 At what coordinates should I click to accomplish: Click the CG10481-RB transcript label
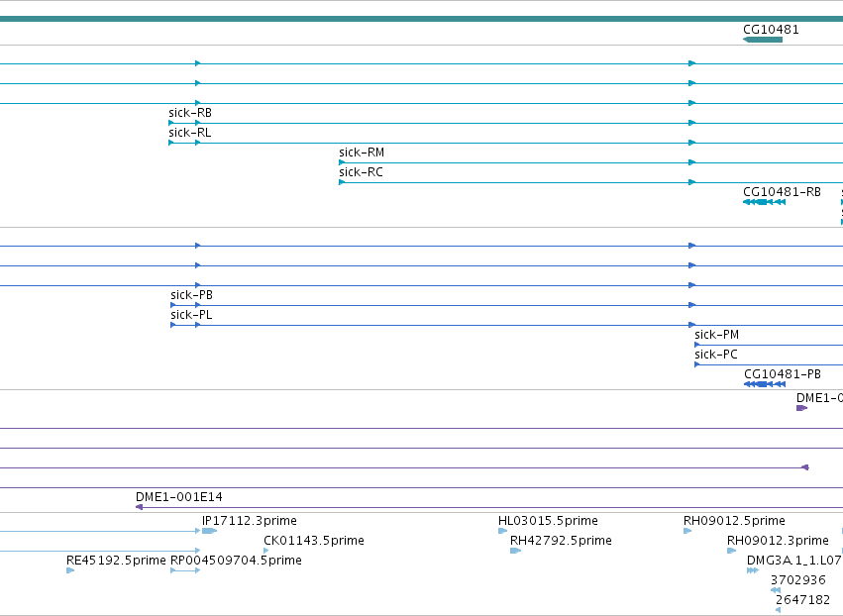tap(782, 192)
